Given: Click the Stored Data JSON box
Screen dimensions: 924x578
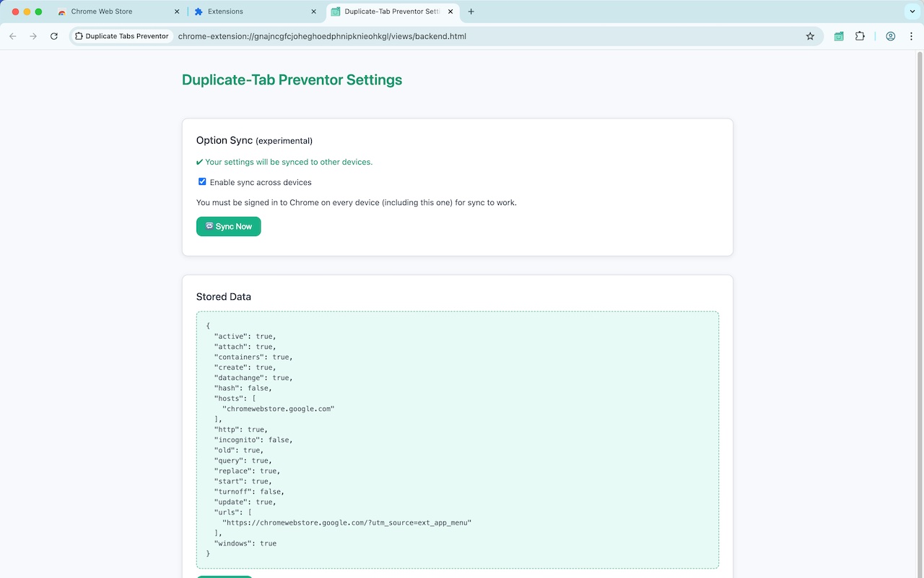Looking at the screenshot, I should [458, 440].
